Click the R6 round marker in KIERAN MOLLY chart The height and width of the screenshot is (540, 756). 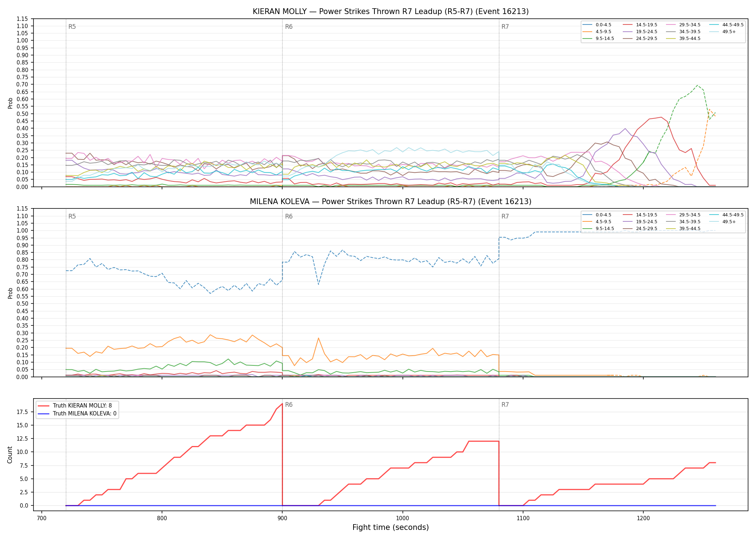coord(289,27)
